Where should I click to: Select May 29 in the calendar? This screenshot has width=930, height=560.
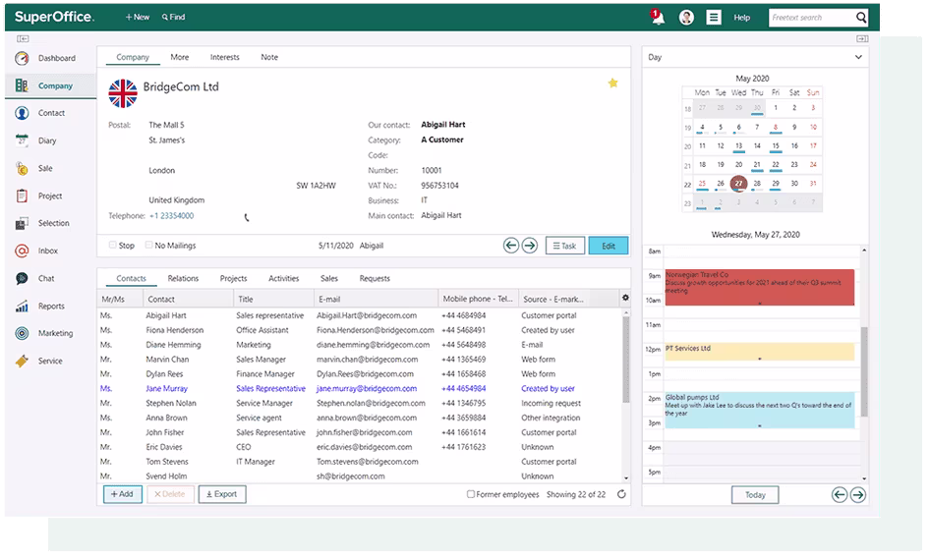(776, 184)
